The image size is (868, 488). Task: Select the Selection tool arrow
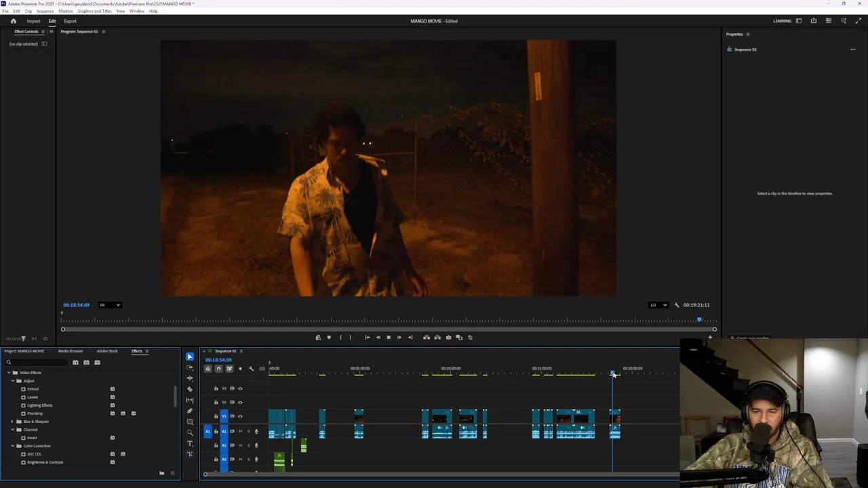click(190, 357)
